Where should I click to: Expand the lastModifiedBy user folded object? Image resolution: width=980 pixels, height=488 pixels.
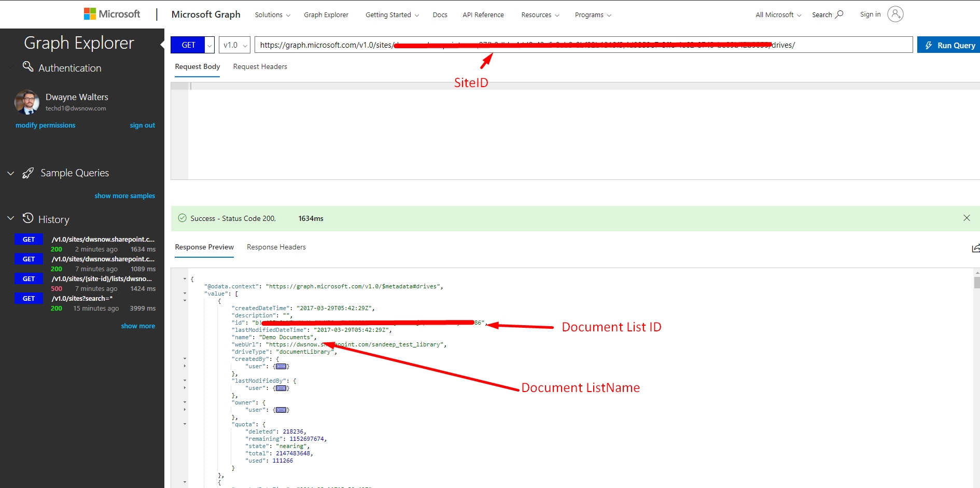click(x=281, y=388)
